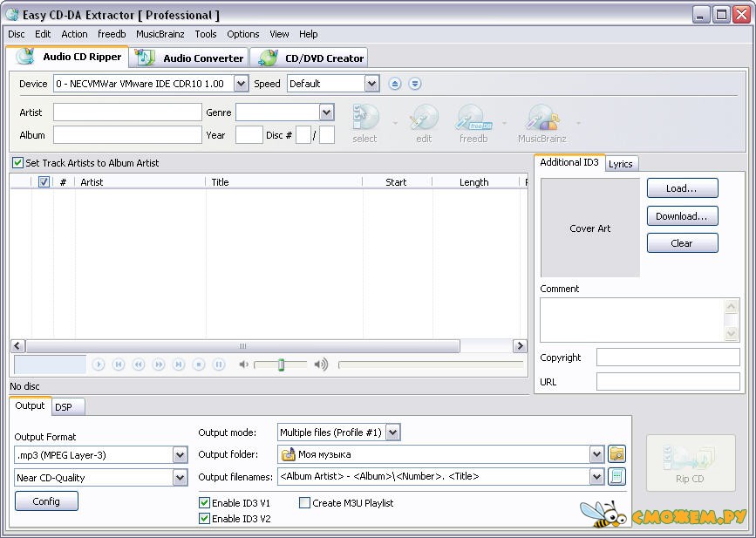
Task: Open the Tools menu
Action: pos(206,34)
